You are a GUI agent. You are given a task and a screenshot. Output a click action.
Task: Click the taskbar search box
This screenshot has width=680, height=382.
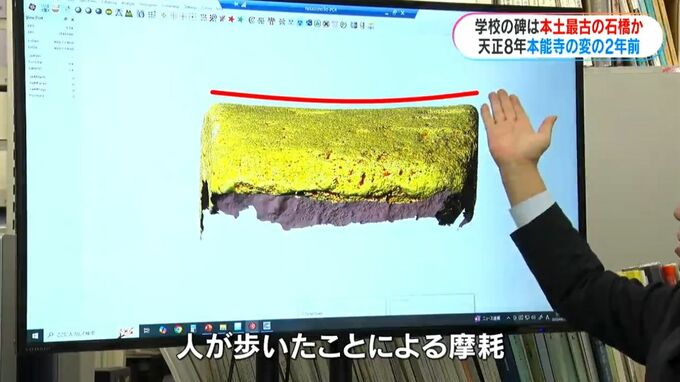pyautogui.click(x=82, y=333)
